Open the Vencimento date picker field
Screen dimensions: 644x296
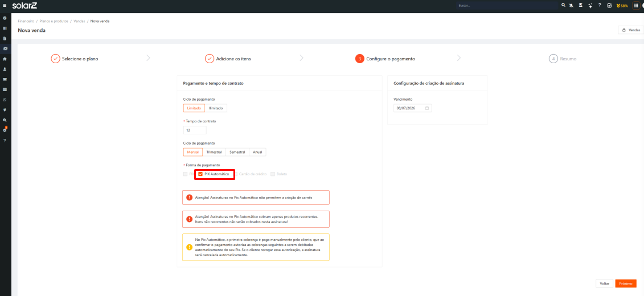tap(413, 108)
